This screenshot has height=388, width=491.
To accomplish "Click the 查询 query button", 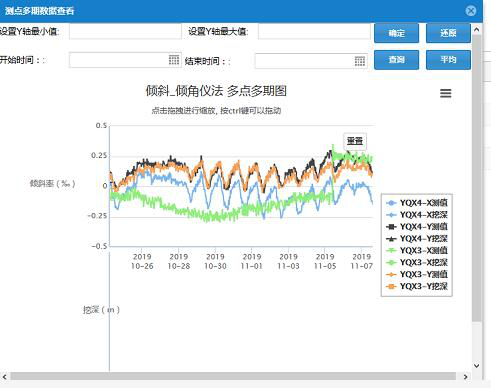I will click(x=396, y=60).
